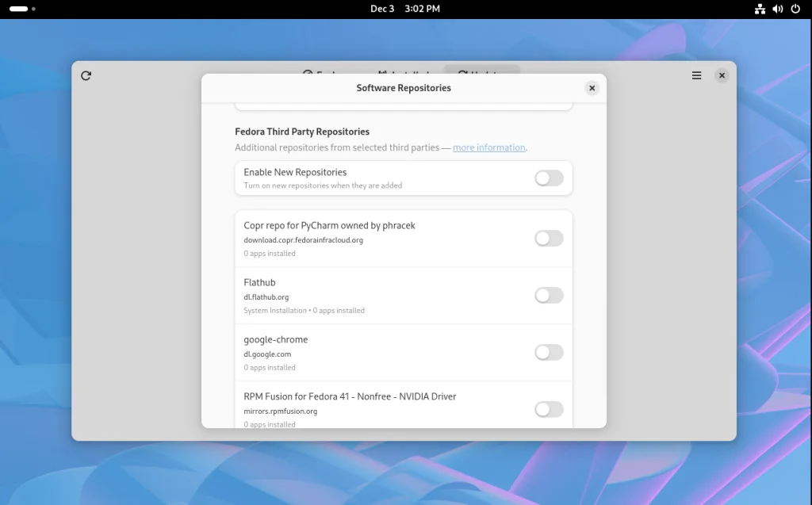812x505 pixels.
Task: Close the main Software window
Action: click(722, 75)
